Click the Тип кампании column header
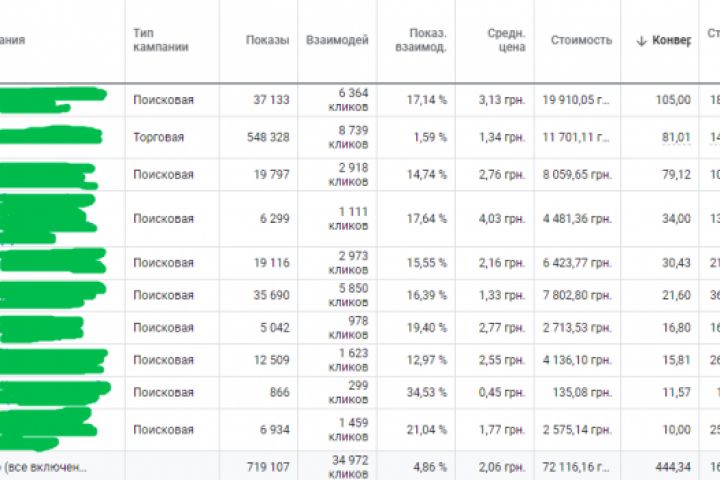Viewport: 720px width, 480px height. click(x=161, y=40)
